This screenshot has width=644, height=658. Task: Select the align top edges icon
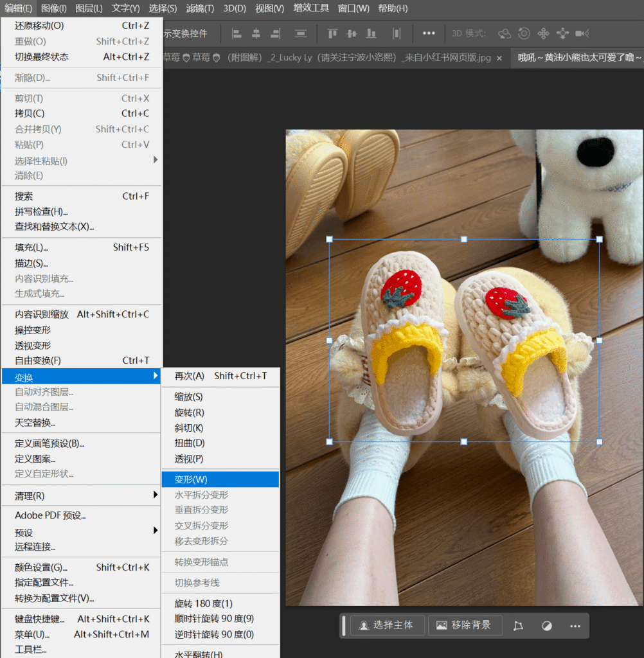pos(333,33)
